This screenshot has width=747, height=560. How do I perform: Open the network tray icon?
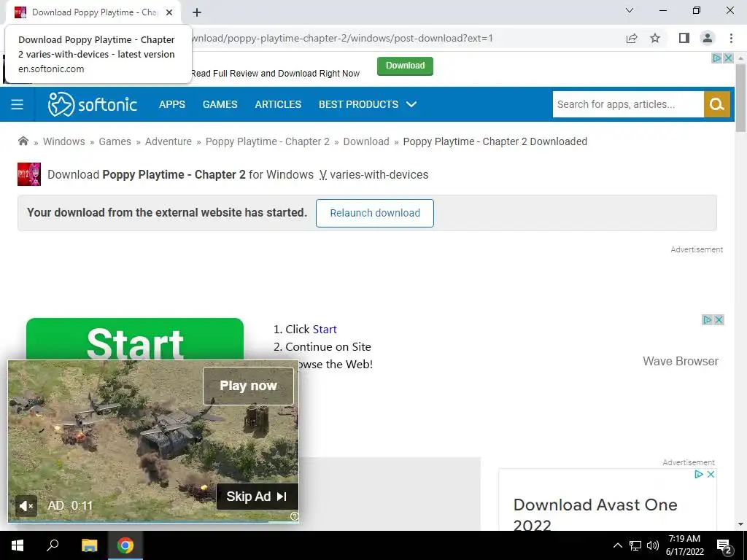point(635,545)
